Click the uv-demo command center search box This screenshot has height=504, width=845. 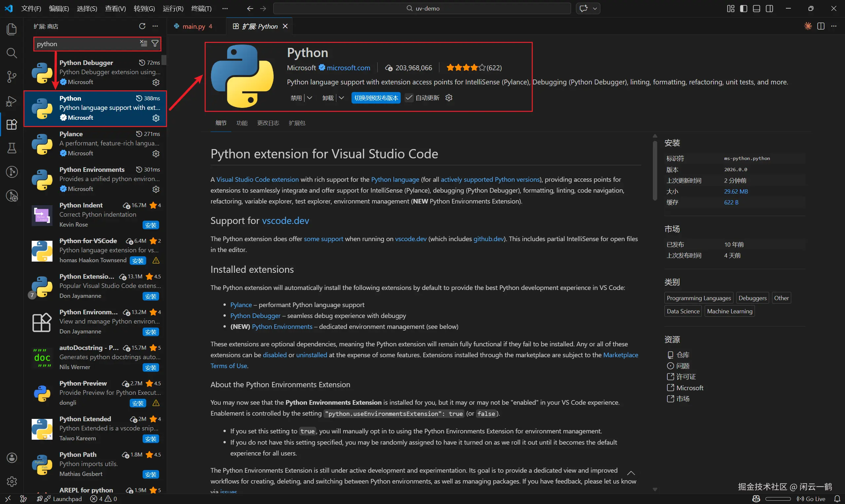pos(422,9)
